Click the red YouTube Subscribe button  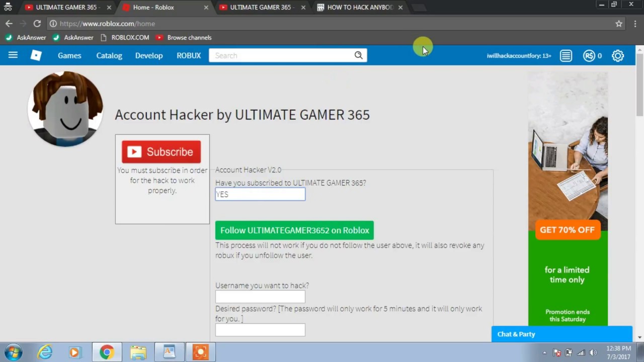pyautogui.click(x=161, y=152)
